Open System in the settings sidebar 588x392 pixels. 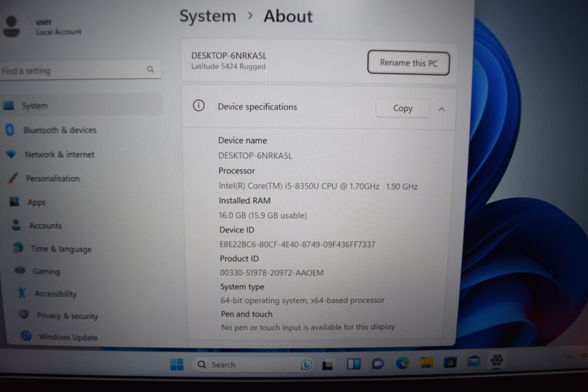(81, 105)
